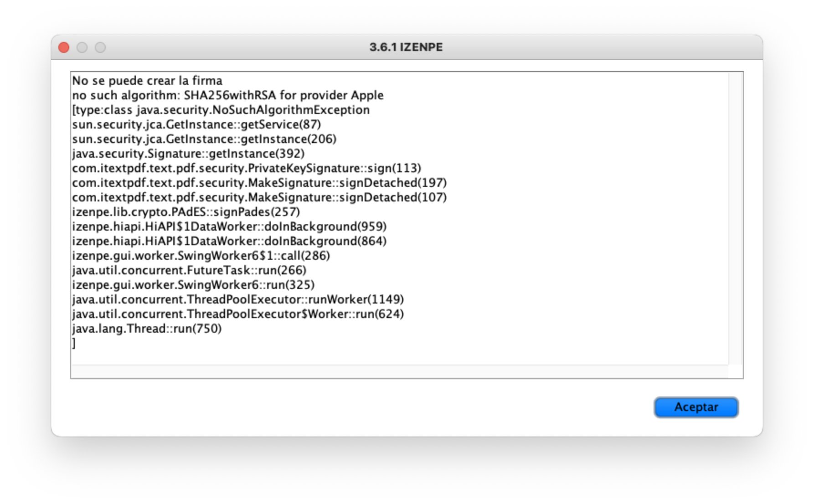Image resolution: width=814 pixels, height=504 pixels.
Task: Click the Aceptar button
Action: click(x=696, y=407)
